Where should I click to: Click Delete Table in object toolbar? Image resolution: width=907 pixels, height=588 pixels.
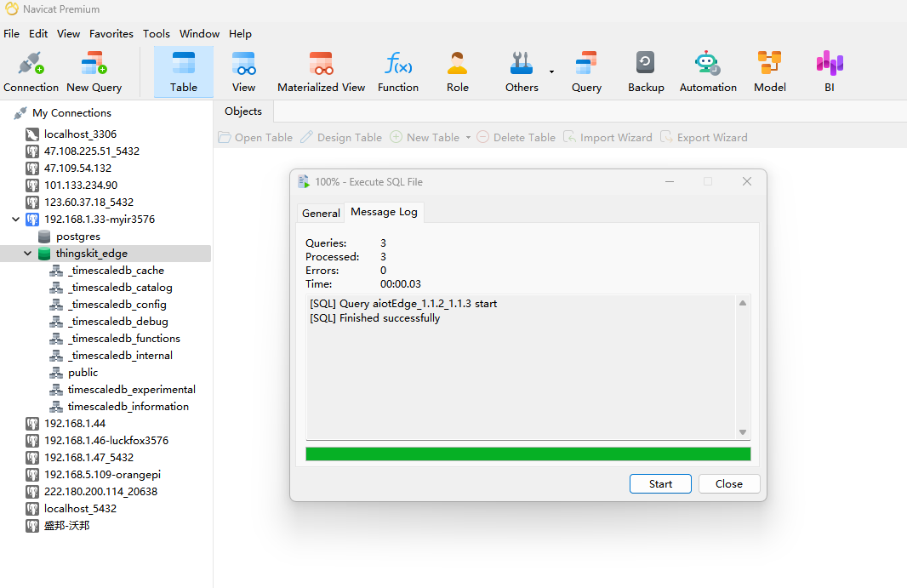click(x=516, y=137)
